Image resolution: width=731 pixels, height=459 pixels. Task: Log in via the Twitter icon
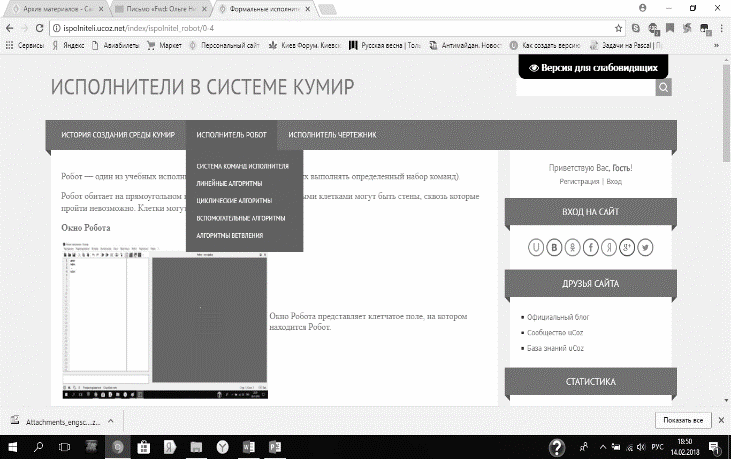pyautogui.click(x=646, y=247)
